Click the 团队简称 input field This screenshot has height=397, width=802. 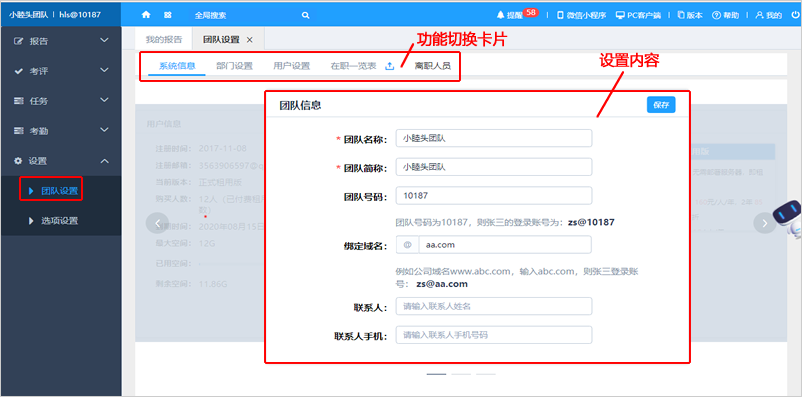pos(494,167)
